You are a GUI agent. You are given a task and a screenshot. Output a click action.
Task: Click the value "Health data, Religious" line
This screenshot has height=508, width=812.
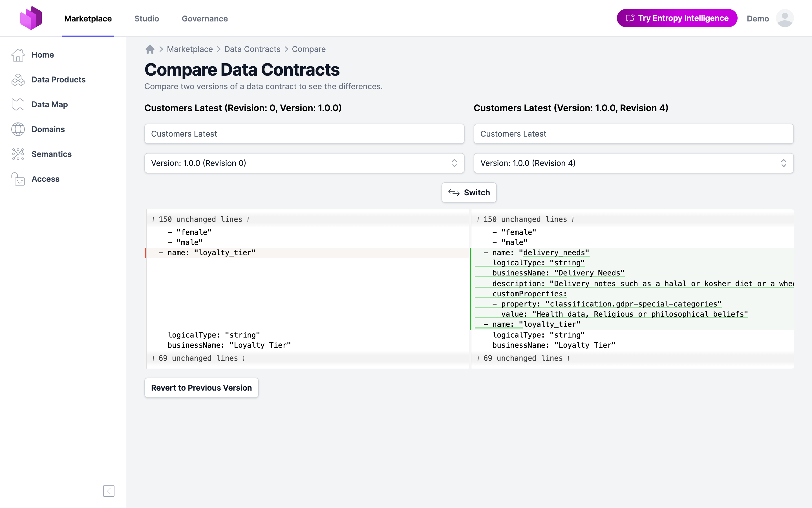point(625,314)
